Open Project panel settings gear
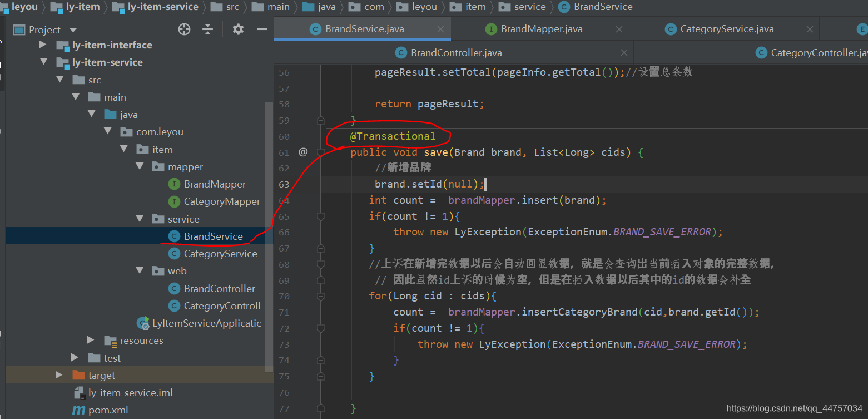868x419 pixels. point(238,29)
